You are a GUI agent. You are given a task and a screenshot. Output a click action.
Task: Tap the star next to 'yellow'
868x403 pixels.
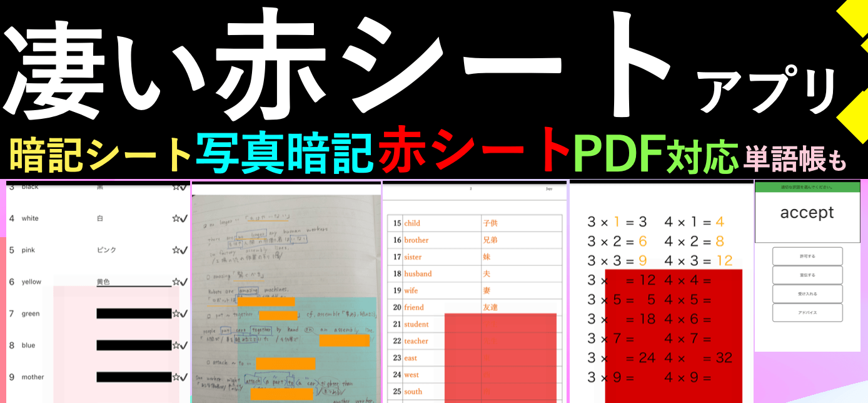[176, 282]
